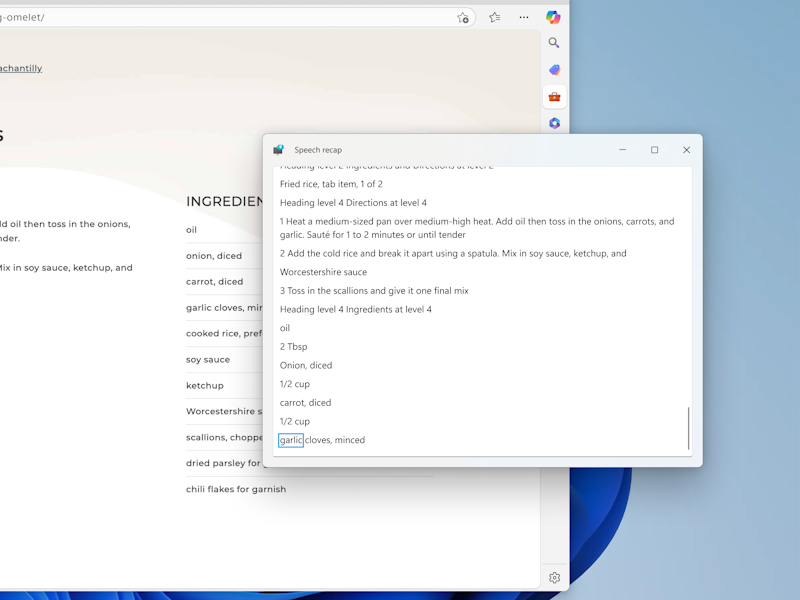This screenshot has width=800, height=600.
Task: Minimize the Speech recap window
Action: [x=622, y=149]
